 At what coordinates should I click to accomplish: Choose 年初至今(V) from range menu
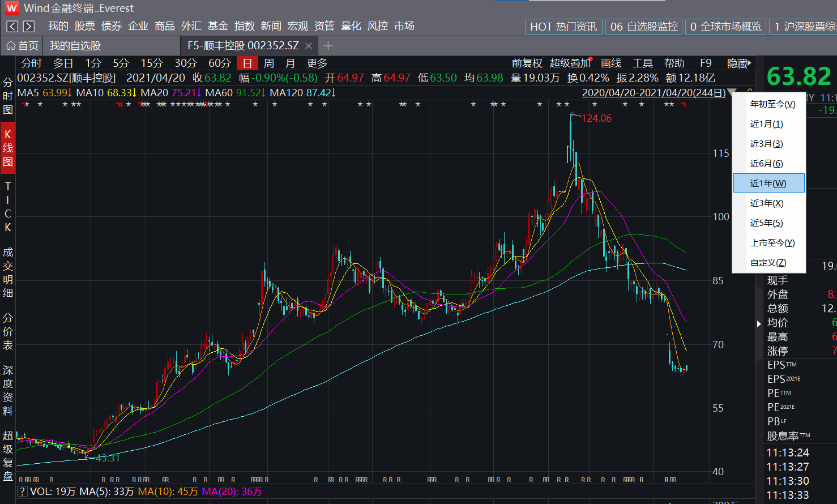[x=768, y=104]
